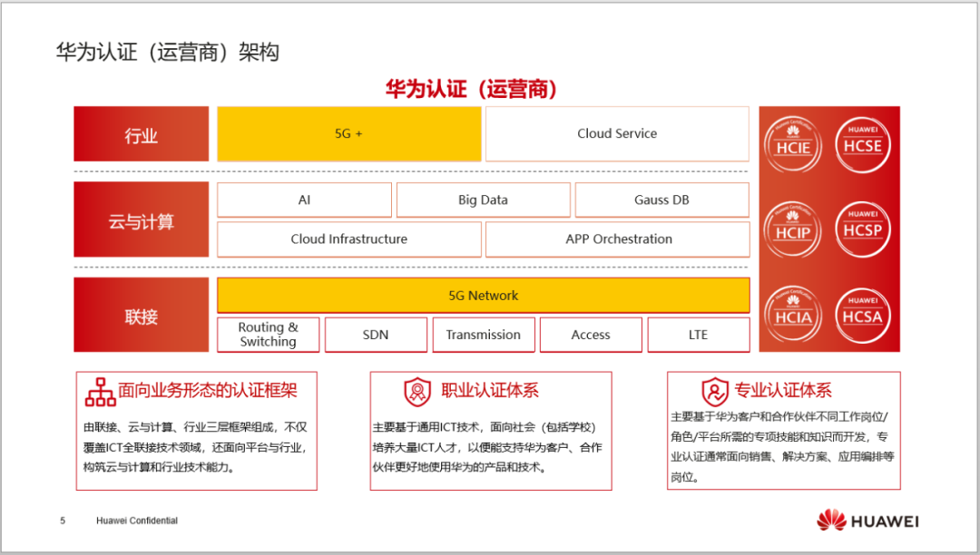The image size is (980, 555).
Task: Click the shield ribbon icon beside 职业认证体系
Action: (417, 392)
